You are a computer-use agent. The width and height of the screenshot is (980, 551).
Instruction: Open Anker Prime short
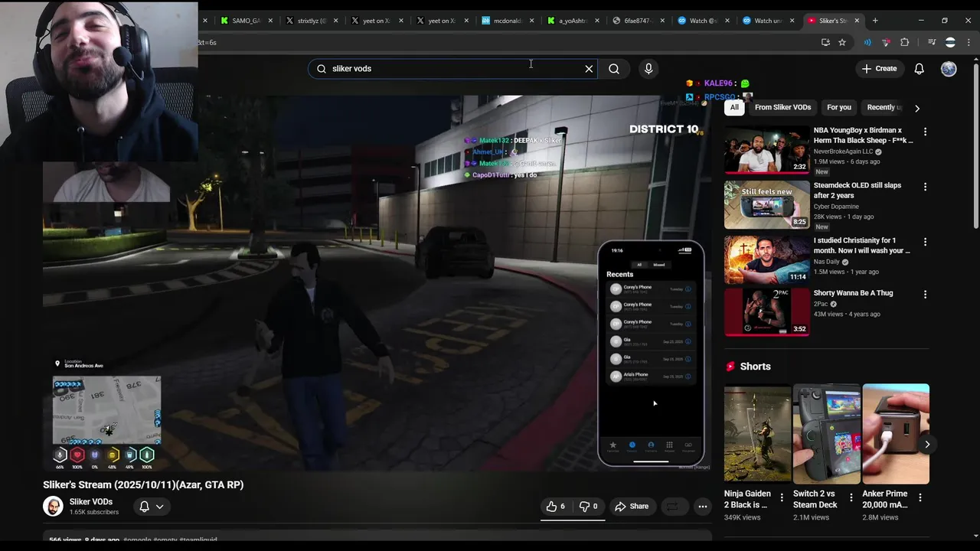(896, 434)
